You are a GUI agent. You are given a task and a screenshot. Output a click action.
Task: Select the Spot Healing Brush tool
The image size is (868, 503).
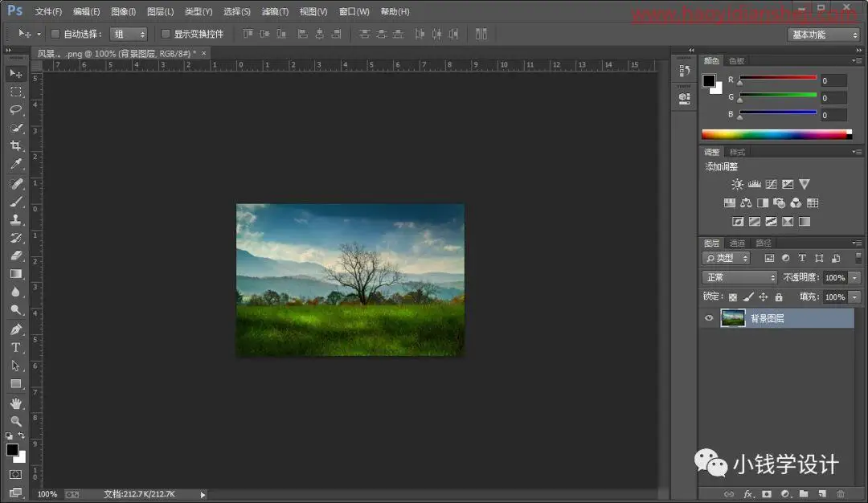(x=16, y=183)
